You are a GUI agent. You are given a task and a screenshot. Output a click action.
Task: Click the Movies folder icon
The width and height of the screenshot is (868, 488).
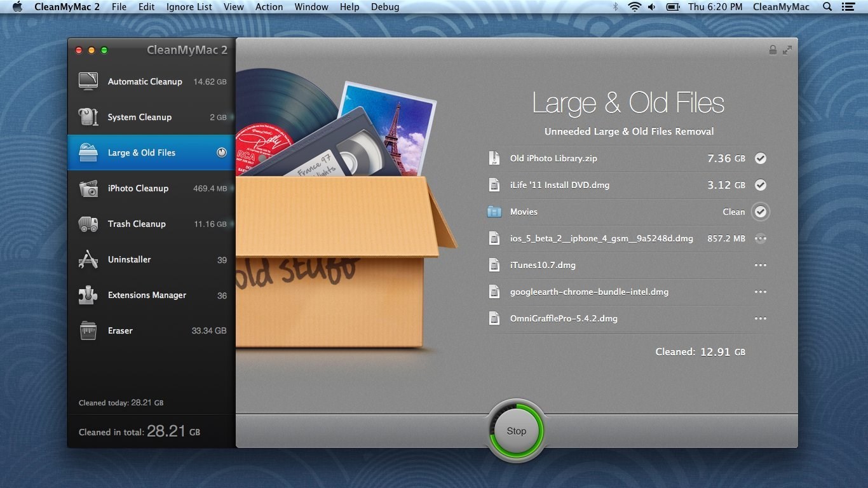point(494,212)
